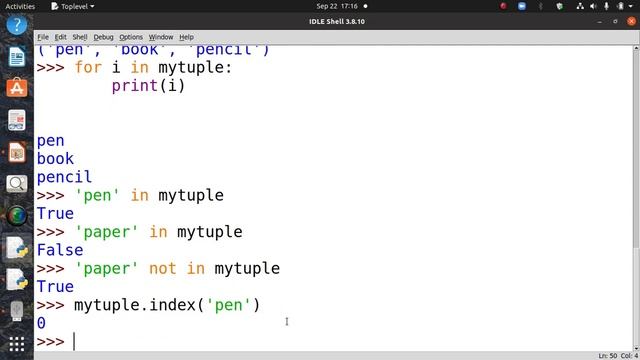Click the mytuple.index('pen') line

click(167, 305)
